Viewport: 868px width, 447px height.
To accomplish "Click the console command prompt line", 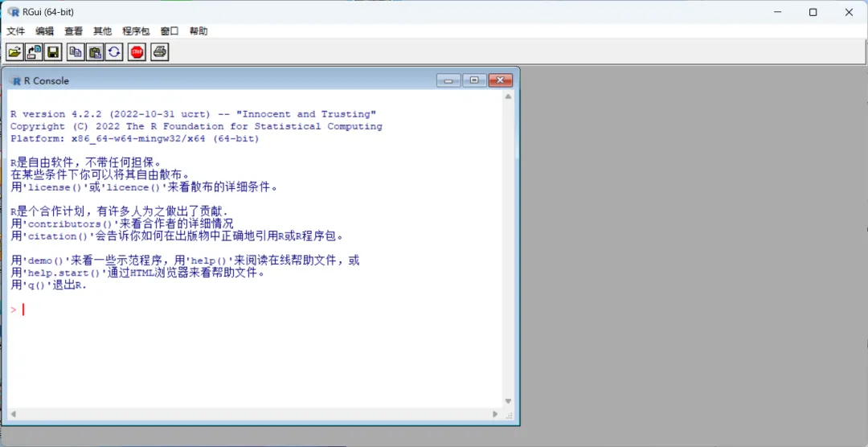I will (x=256, y=310).
